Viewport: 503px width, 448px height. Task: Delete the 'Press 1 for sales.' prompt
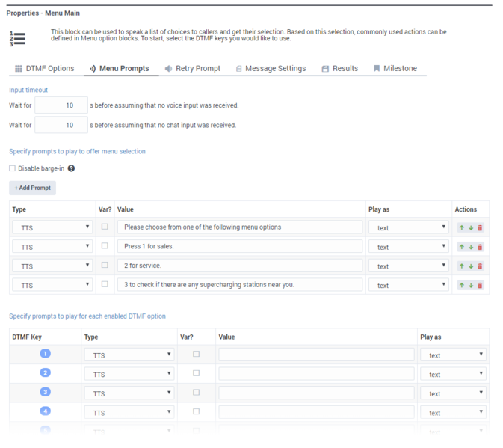(x=480, y=247)
